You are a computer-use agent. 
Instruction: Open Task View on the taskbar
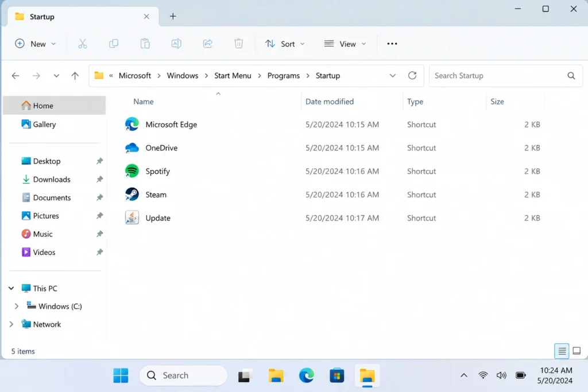(245, 375)
